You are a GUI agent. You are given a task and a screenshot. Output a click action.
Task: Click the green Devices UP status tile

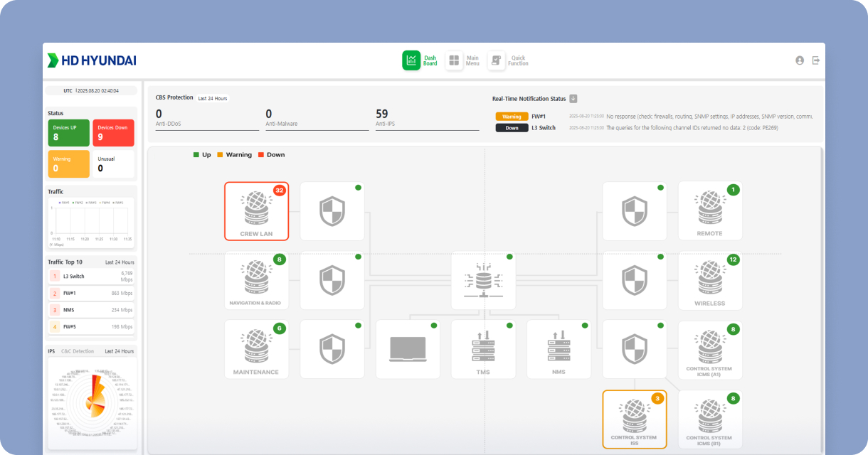click(x=68, y=133)
